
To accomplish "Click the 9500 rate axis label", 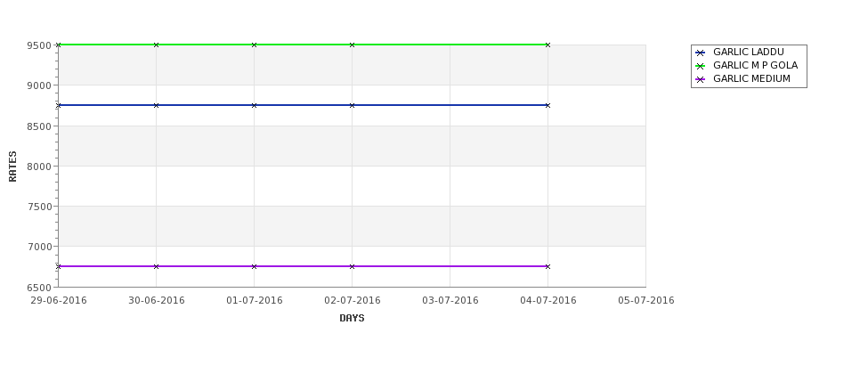I will tap(39, 45).
